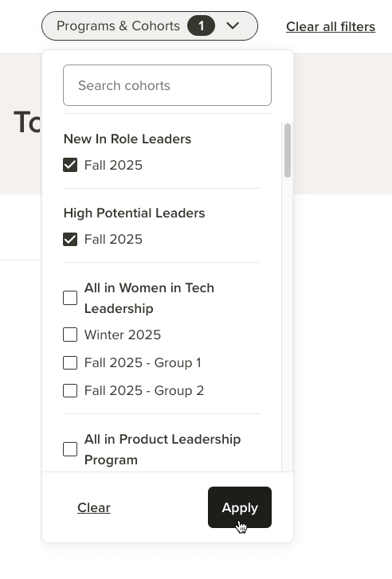Clear all filters via the top link

[331, 26]
